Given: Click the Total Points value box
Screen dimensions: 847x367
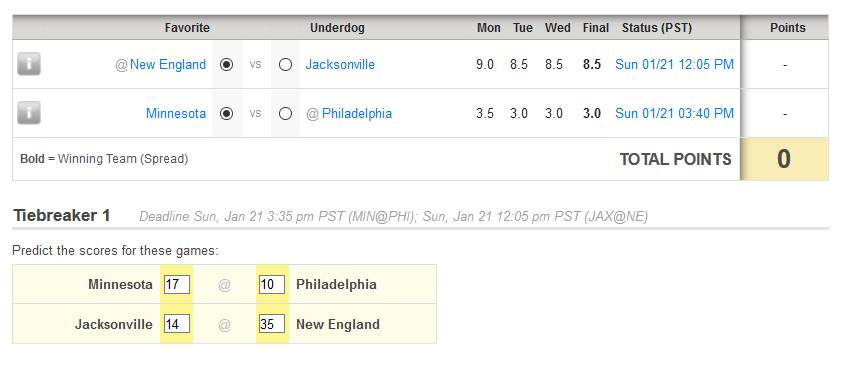Looking at the screenshot, I should pyautogui.click(x=784, y=159).
